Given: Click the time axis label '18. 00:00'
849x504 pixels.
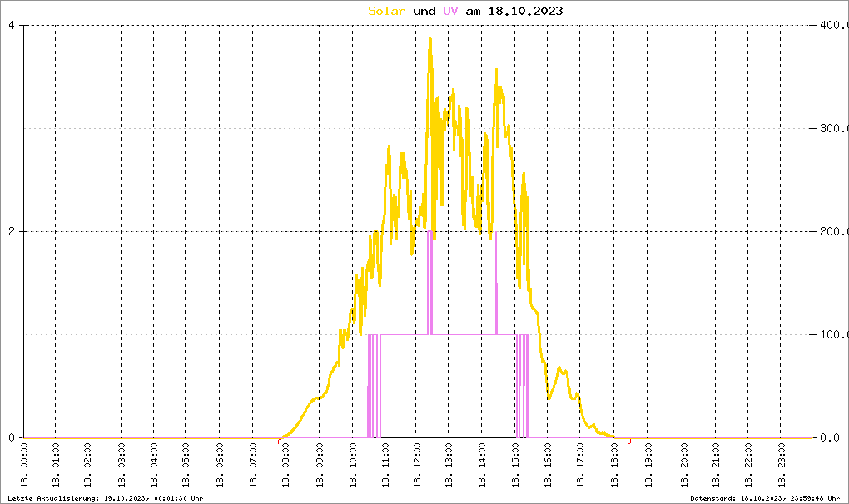Looking at the screenshot, I should click(24, 465).
